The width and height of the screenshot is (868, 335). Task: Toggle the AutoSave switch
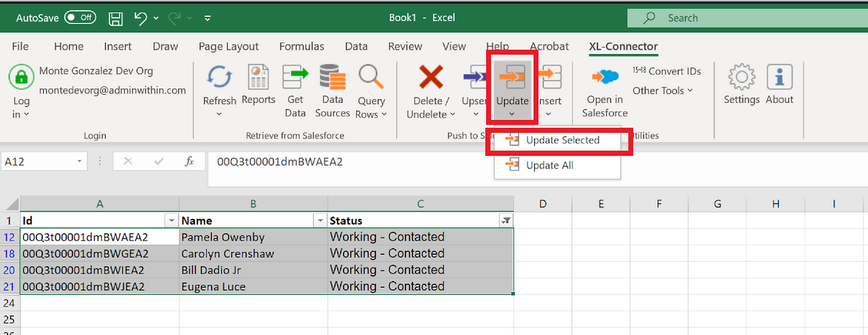(80, 18)
